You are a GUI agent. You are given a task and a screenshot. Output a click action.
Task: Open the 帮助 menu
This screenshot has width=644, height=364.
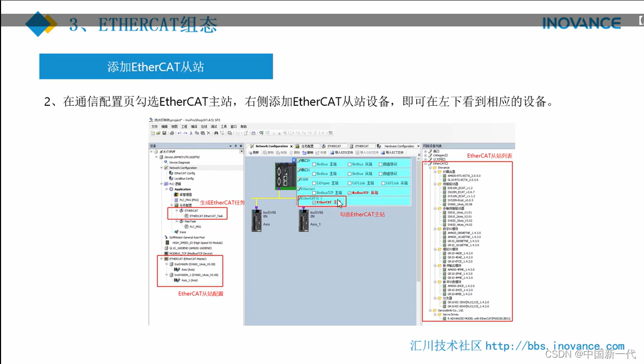243,126
